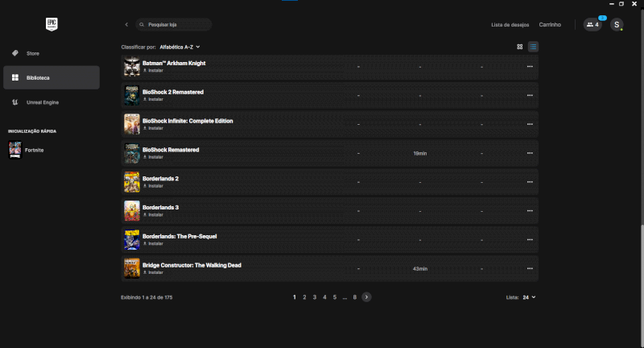This screenshot has width=644, height=348.
Task: Install Borderlands 3 via Instalar
Action: [x=153, y=215]
